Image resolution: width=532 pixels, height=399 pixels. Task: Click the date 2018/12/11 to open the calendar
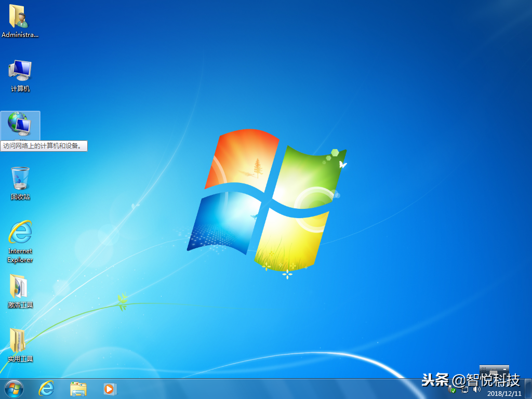(503, 393)
